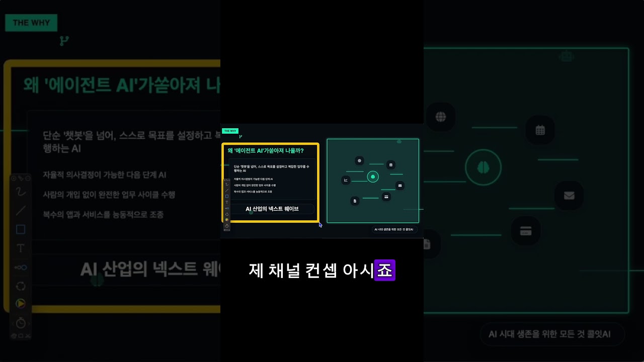644x362 pixels.
Task: Click the faint robot icon in the enlarged background panel
Action: (x=567, y=56)
